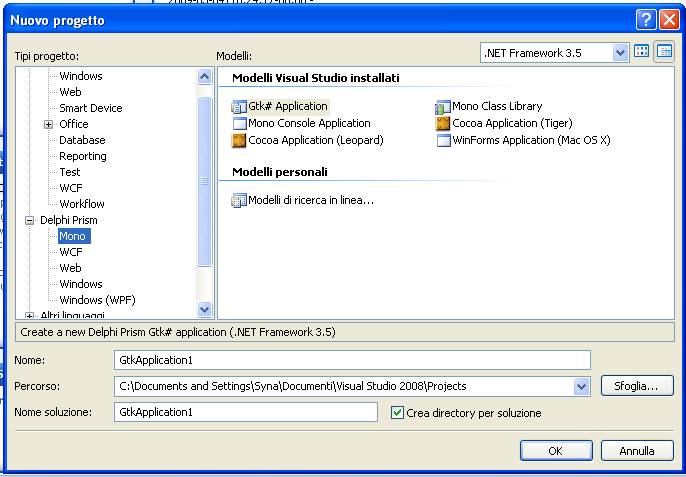Click the project types scrollbar up arrow
The image size is (686, 477).
[204, 77]
